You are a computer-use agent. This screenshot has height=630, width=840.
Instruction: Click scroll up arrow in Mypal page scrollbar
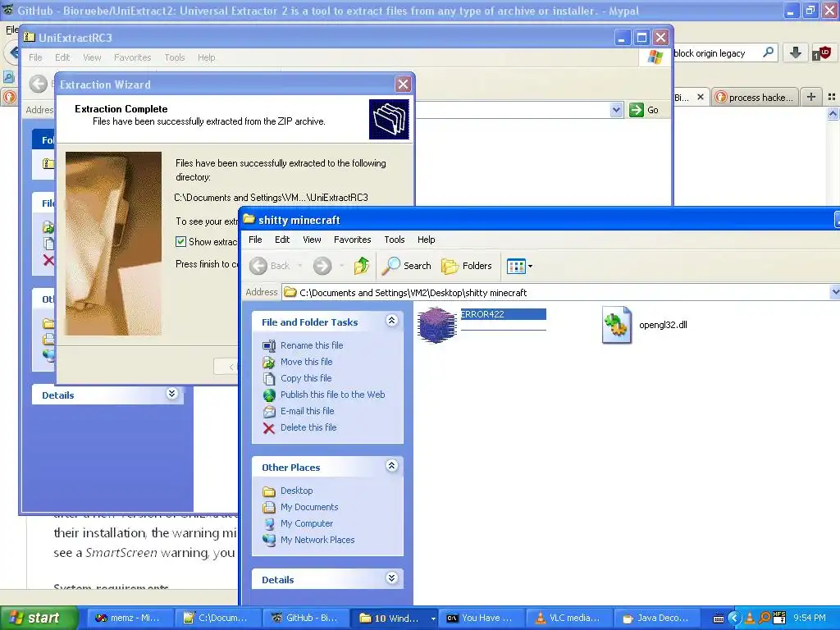(833, 113)
